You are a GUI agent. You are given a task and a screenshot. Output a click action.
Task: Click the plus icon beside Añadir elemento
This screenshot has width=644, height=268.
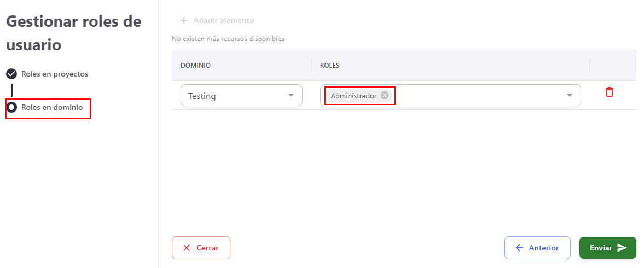point(184,21)
